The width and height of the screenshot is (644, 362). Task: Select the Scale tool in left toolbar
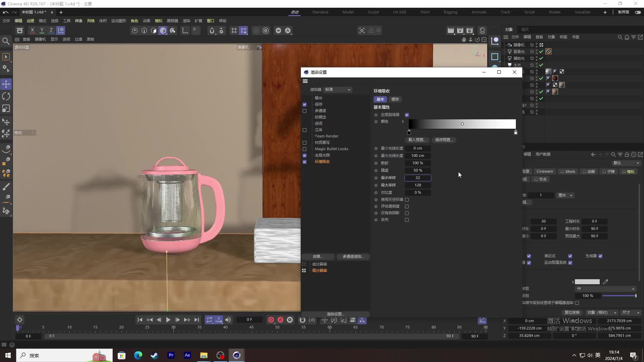coord(6,109)
